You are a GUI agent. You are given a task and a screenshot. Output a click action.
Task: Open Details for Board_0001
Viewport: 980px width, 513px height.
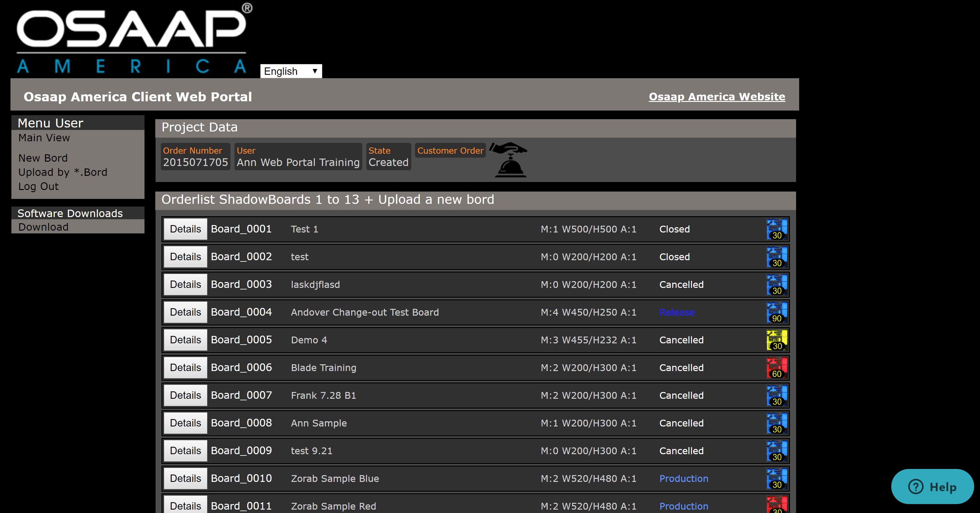point(185,229)
